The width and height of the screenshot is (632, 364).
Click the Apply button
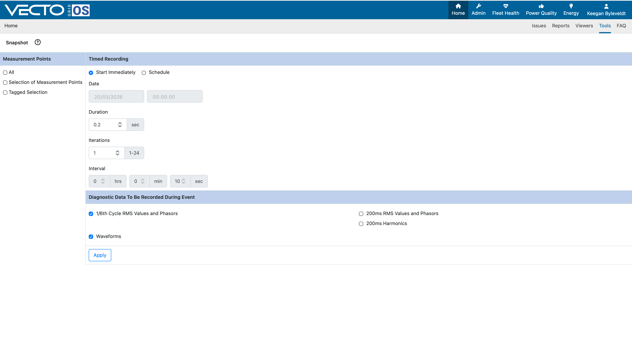(x=100, y=255)
